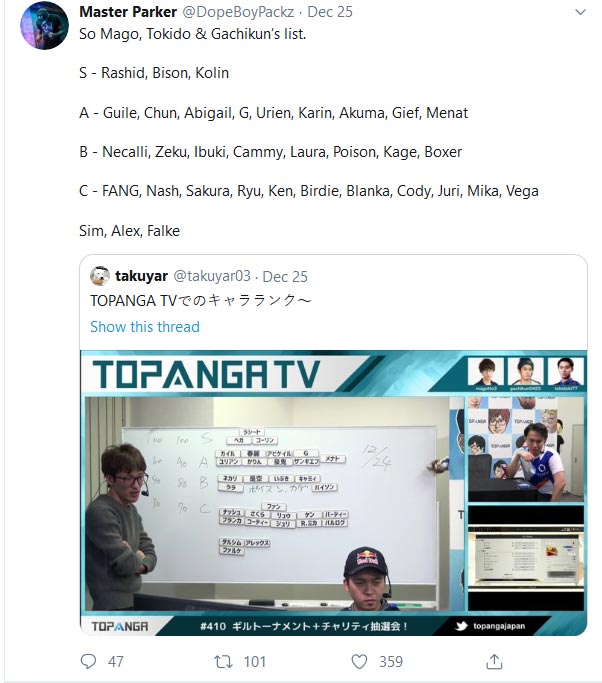Click the share upload icon
Viewport: 602px width, 683px height.
494,661
